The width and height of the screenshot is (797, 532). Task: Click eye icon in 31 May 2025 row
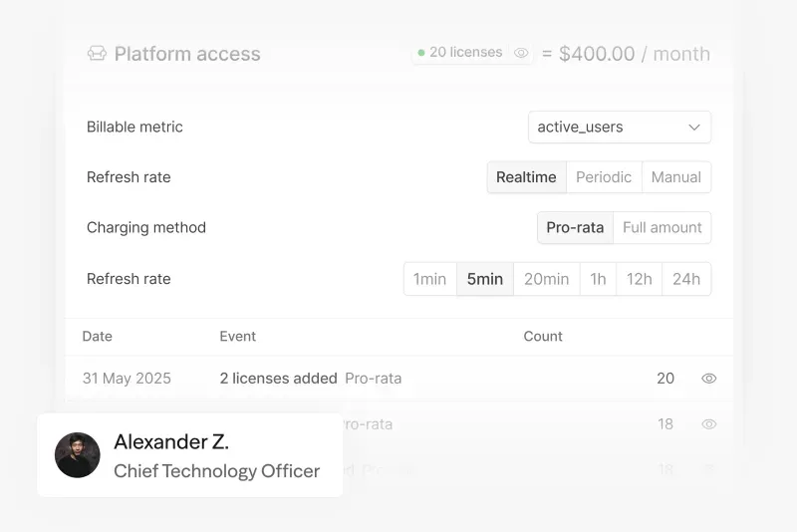[709, 379]
